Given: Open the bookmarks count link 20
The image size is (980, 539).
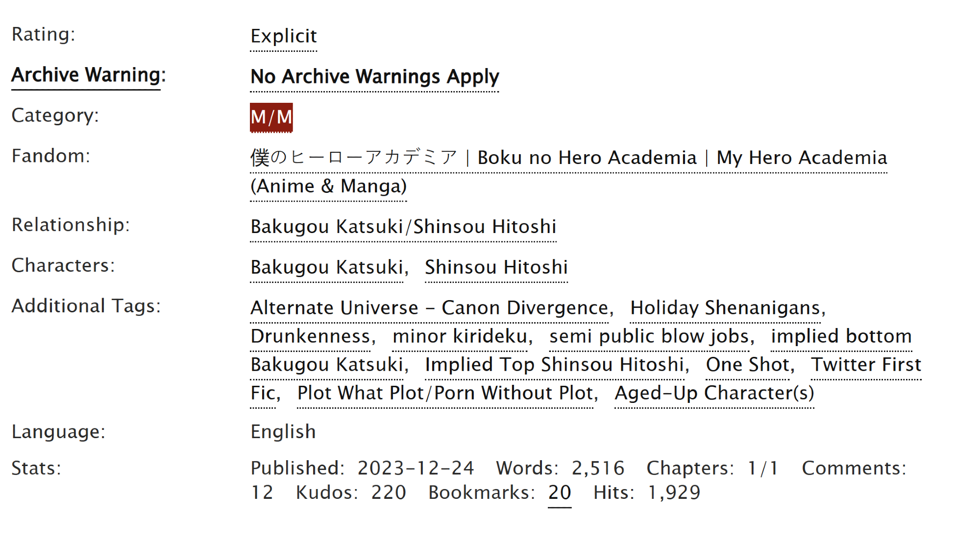Looking at the screenshot, I should 560,493.
